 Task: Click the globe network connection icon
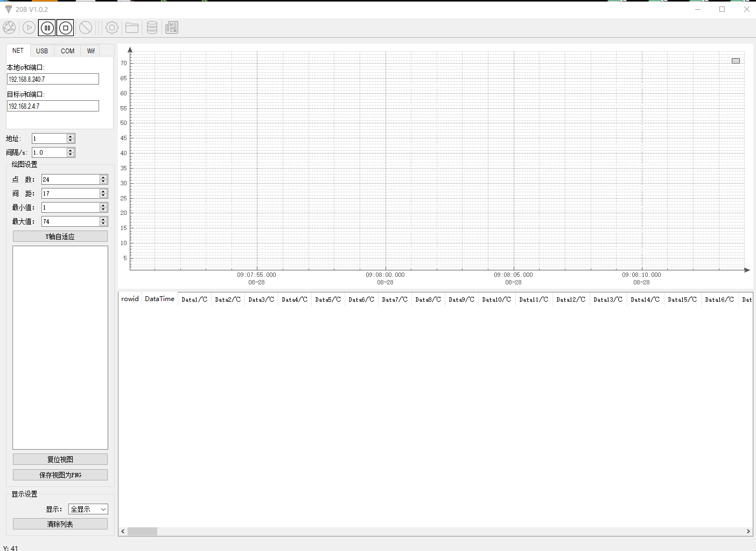click(9, 27)
